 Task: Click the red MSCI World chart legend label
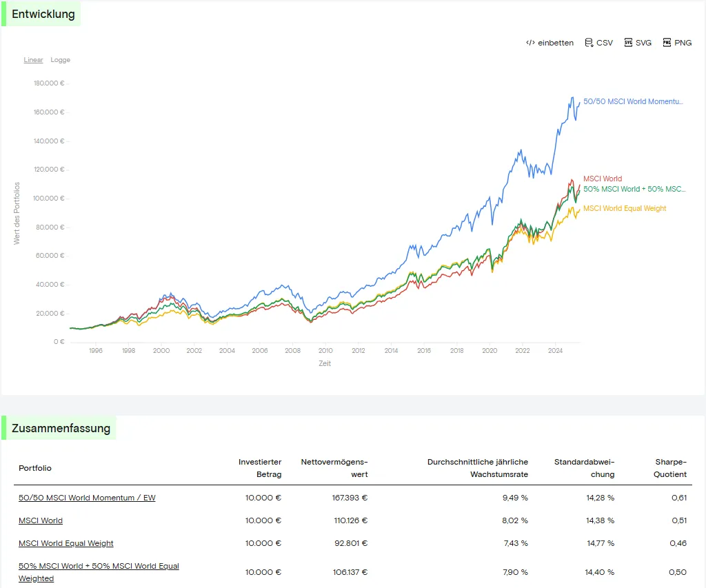pos(603,179)
